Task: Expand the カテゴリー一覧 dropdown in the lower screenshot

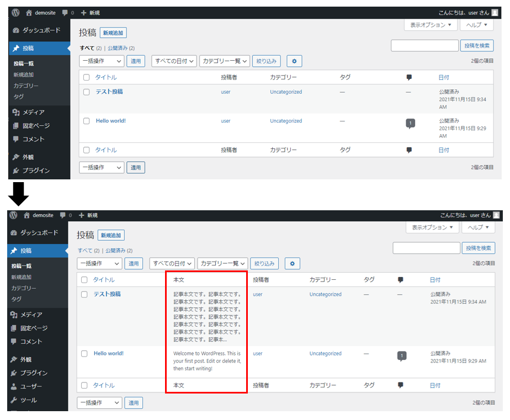Action: tap(222, 264)
